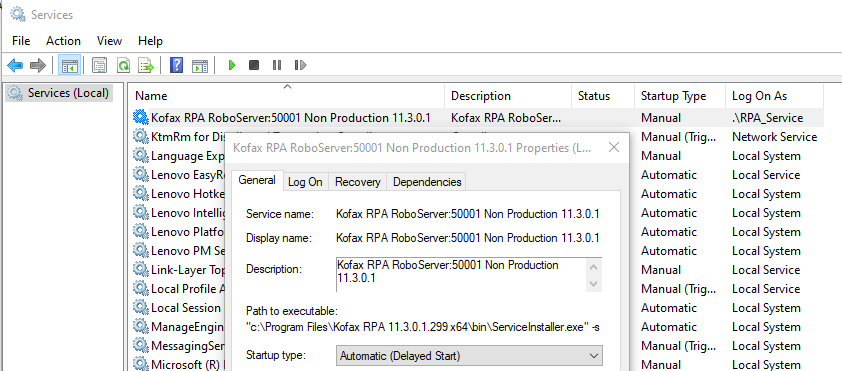Click the Link-Layer Top service gear icon
Screen dimensions: 842x371
pyautogui.click(x=140, y=270)
